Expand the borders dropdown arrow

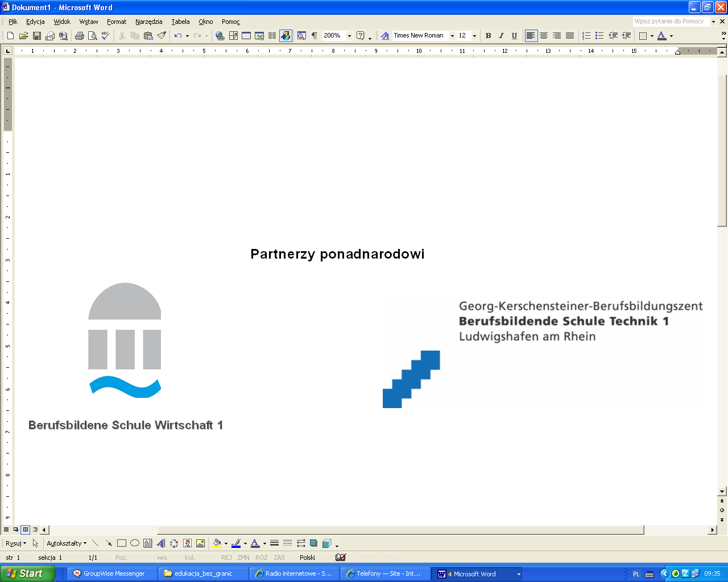click(x=652, y=36)
